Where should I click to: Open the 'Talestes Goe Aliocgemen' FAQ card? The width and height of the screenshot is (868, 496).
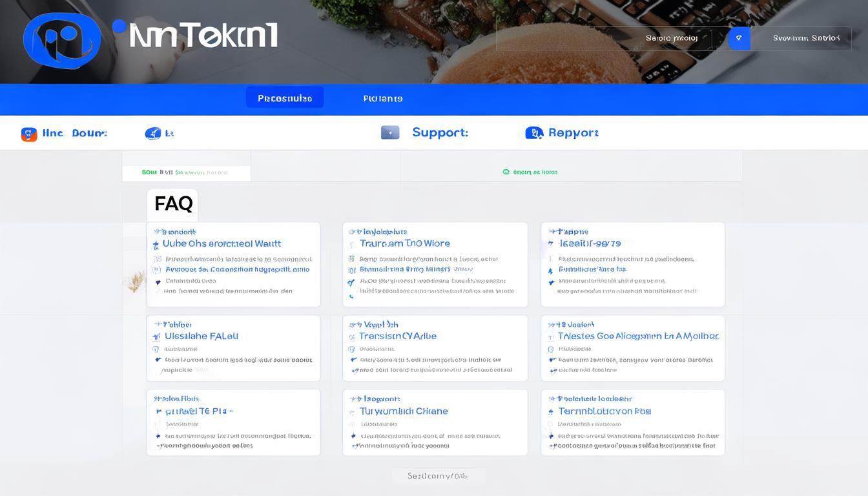[x=637, y=336]
